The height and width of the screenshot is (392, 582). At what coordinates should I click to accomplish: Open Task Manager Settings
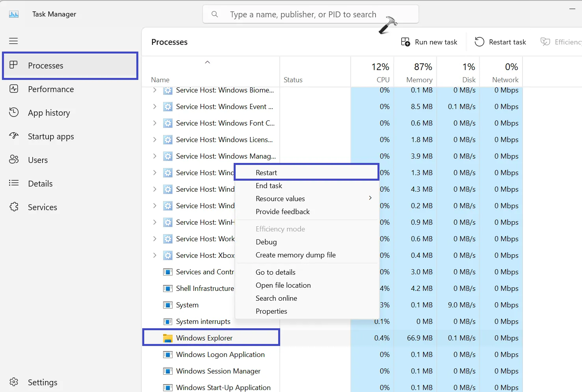point(43,382)
